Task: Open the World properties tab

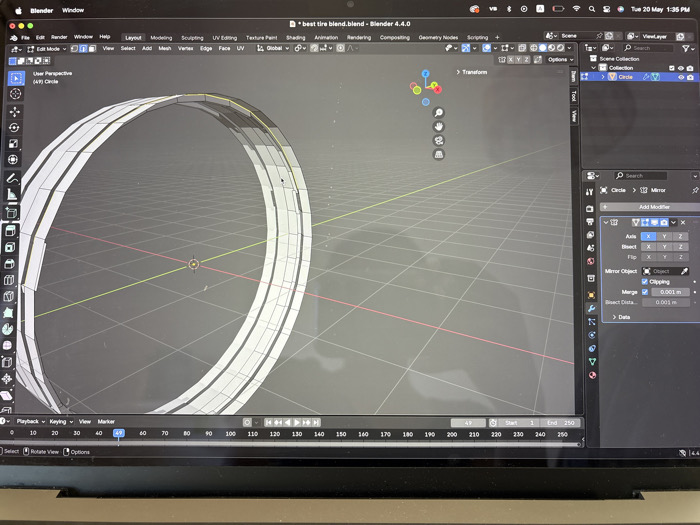Action: [591, 261]
